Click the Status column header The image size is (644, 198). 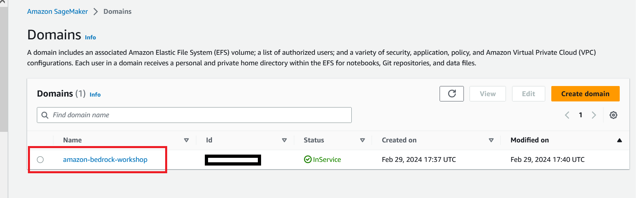pyautogui.click(x=314, y=140)
